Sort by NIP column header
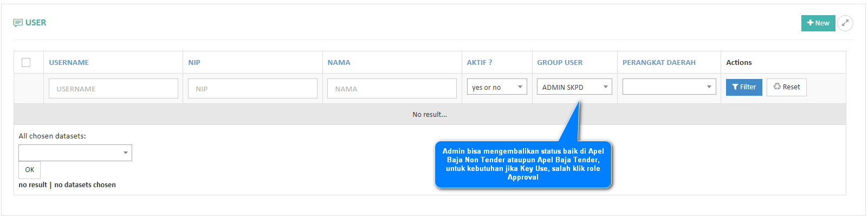 point(194,63)
